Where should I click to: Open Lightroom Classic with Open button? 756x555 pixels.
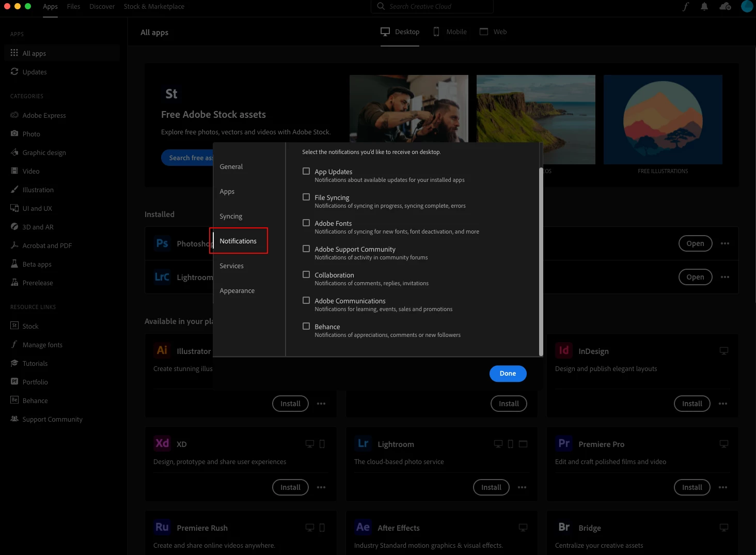695,277
